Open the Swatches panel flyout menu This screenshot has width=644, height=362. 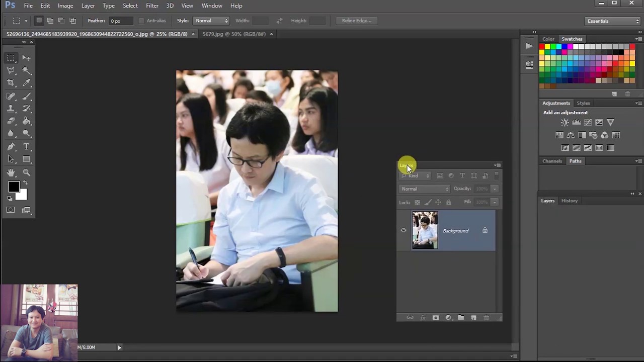pyautogui.click(x=638, y=39)
